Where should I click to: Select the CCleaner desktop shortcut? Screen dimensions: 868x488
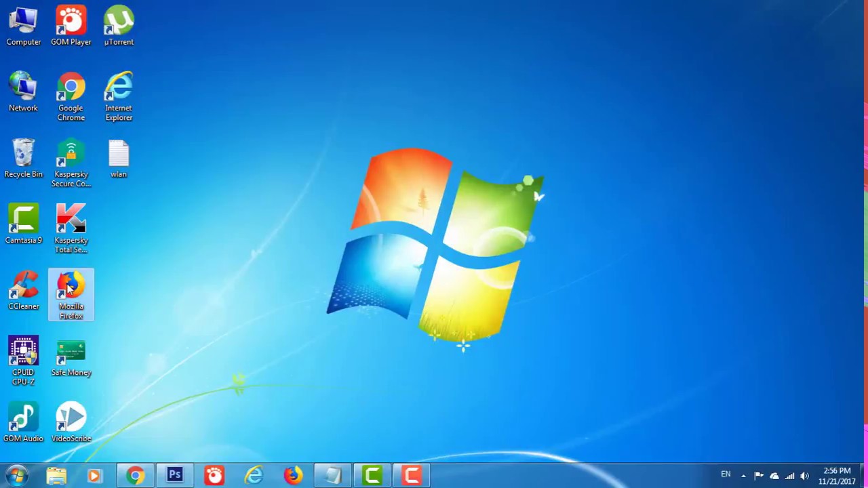[x=24, y=291]
